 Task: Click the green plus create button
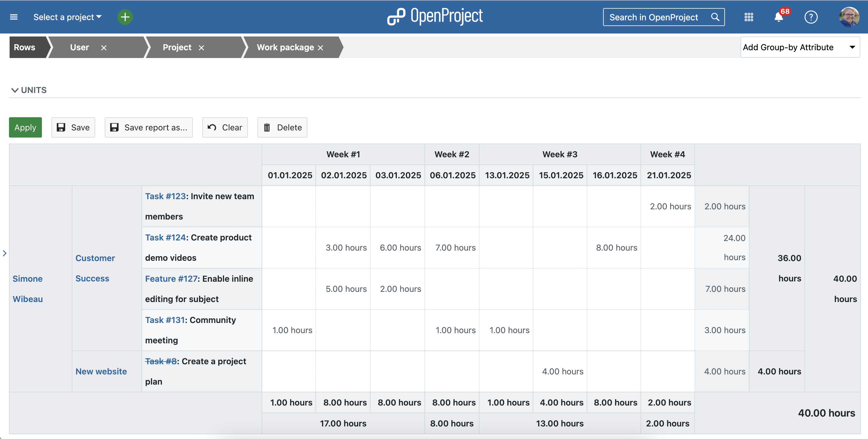(125, 17)
